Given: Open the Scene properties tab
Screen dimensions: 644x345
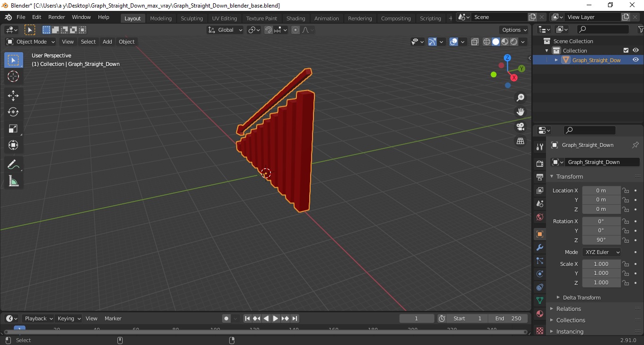Looking at the screenshot, I should pyautogui.click(x=540, y=203).
